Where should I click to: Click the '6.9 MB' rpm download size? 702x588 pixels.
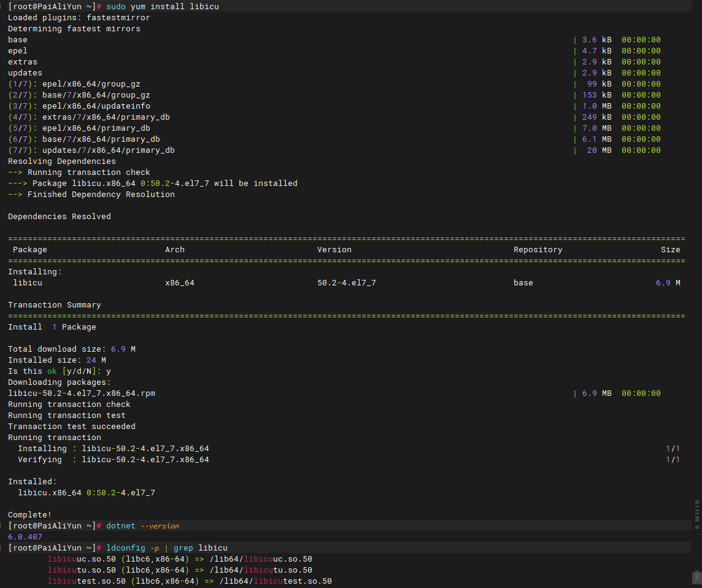coord(597,393)
